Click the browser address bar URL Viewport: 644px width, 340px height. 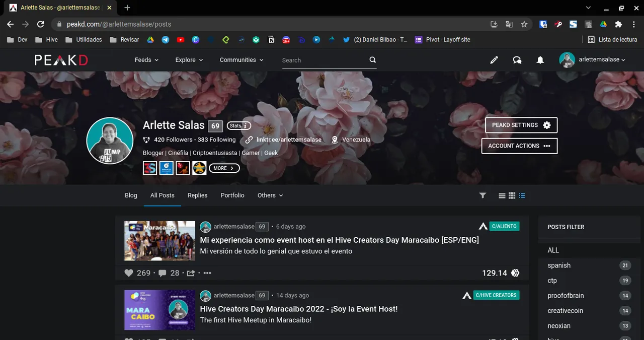(x=119, y=24)
